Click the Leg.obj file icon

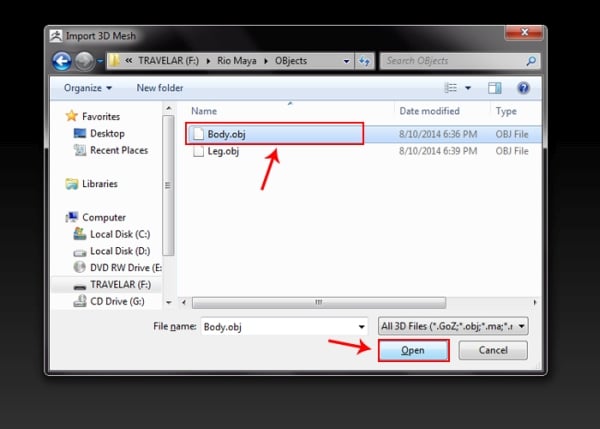click(199, 151)
